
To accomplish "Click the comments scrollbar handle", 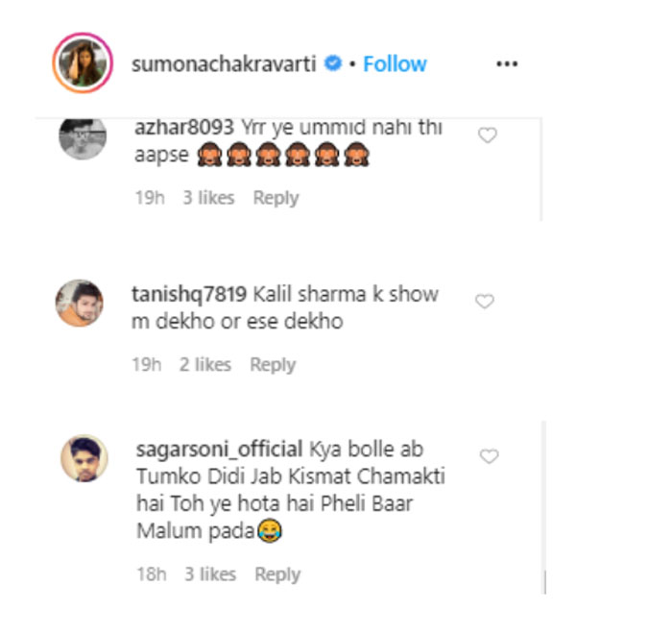I will click(x=544, y=582).
